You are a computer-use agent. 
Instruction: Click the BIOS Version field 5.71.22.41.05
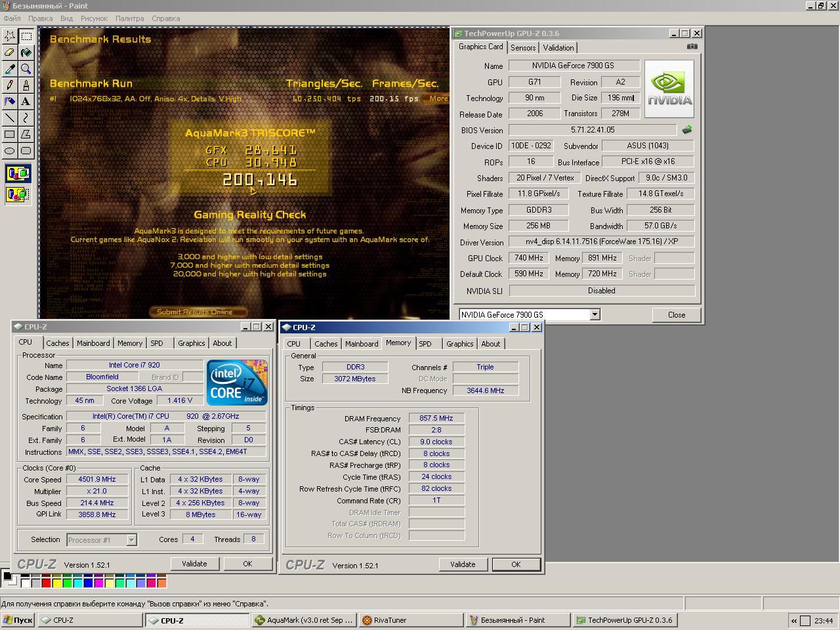[593, 130]
